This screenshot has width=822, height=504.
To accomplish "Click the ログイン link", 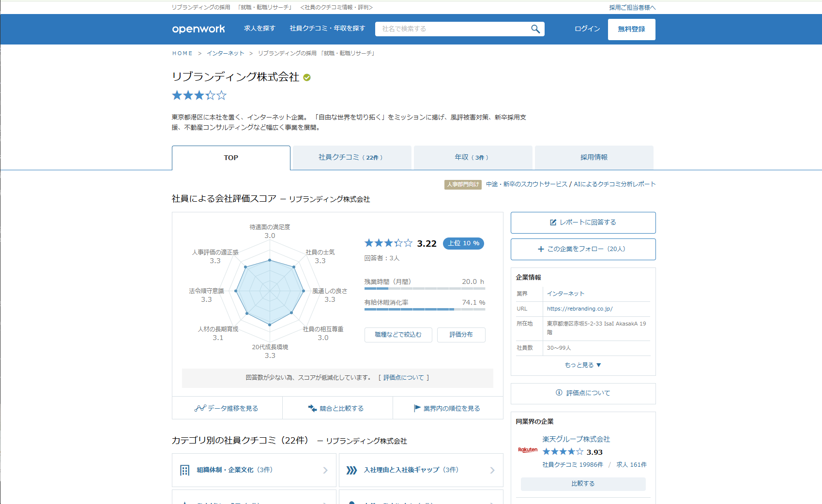I will click(587, 29).
